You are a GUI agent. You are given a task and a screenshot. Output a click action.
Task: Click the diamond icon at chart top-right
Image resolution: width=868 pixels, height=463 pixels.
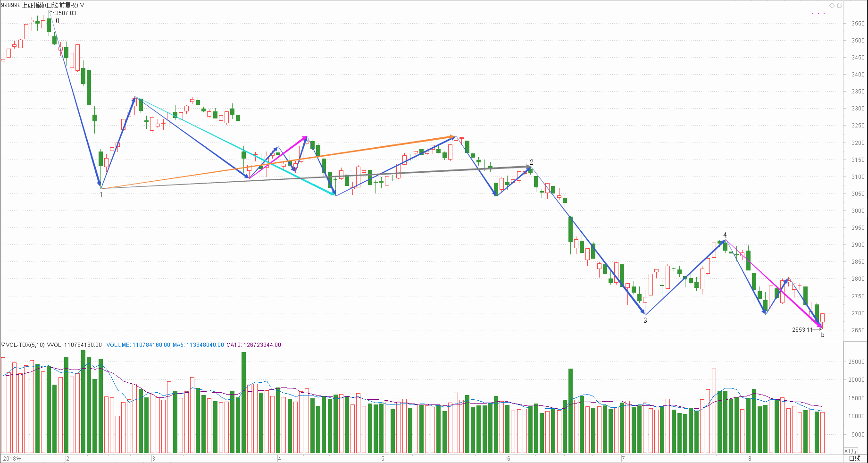[832, 5]
